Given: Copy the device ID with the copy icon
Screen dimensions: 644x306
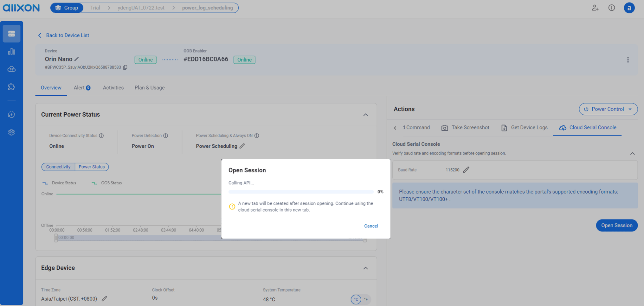Looking at the screenshot, I should pyautogui.click(x=125, y=67).
